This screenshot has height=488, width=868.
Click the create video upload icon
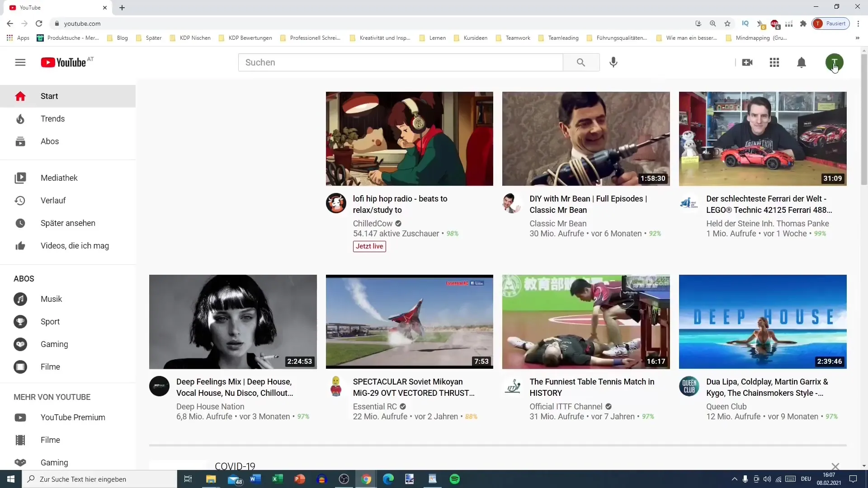click(747, 62)
